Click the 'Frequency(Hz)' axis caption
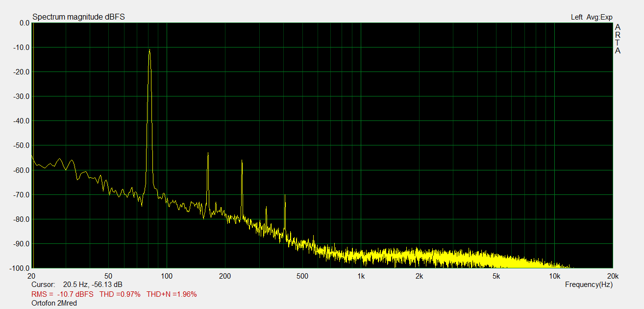Image resolution: width=644 pixels, height=309 pixels. [589, 285]
